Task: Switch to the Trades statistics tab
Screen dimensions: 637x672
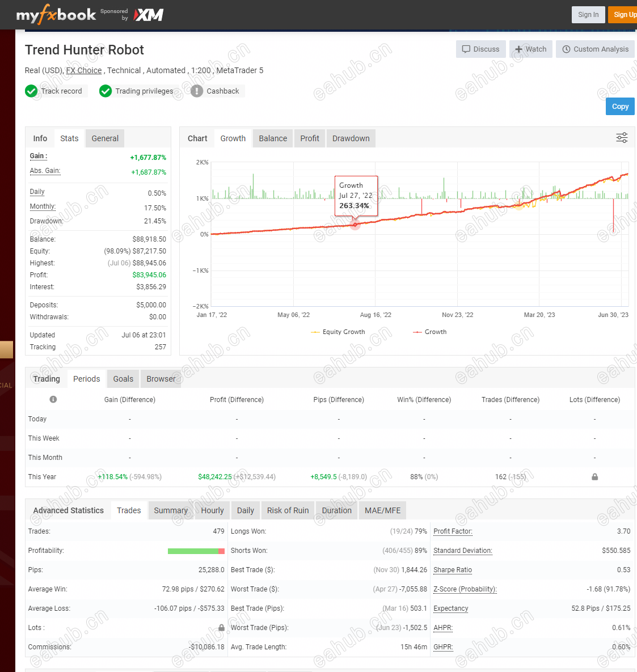Action: pyautogui.click(x=129, y=510)
